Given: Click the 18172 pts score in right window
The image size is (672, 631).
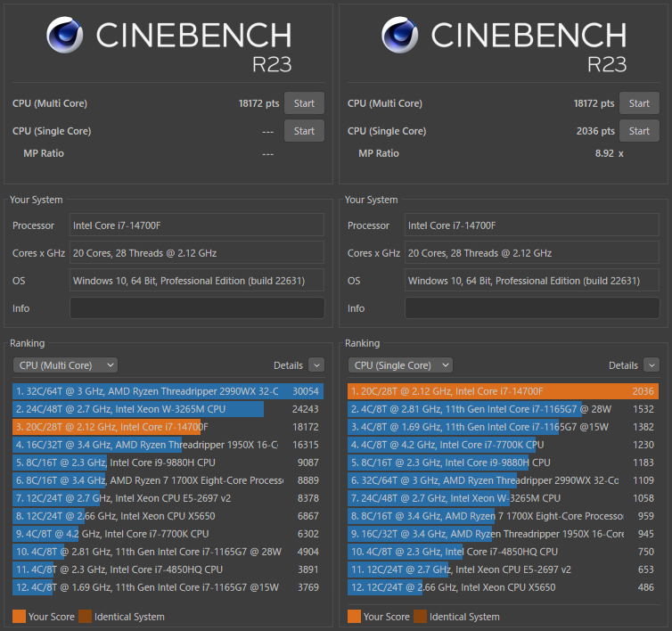Looking at the screenshot, I should 594,103.
